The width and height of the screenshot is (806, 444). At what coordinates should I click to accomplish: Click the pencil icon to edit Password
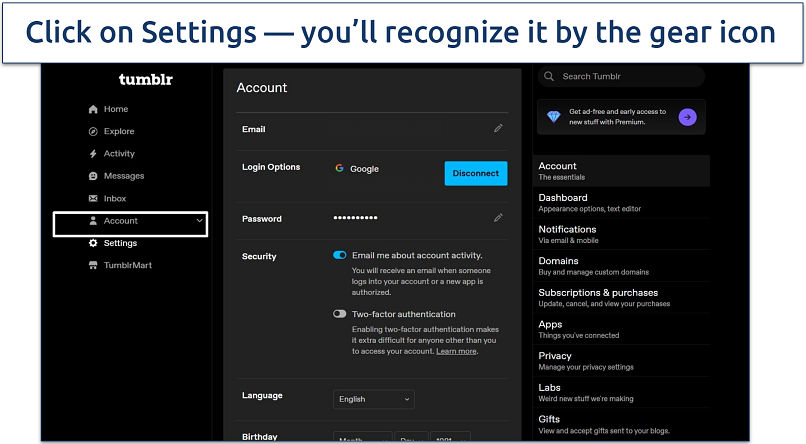(498, 218)
